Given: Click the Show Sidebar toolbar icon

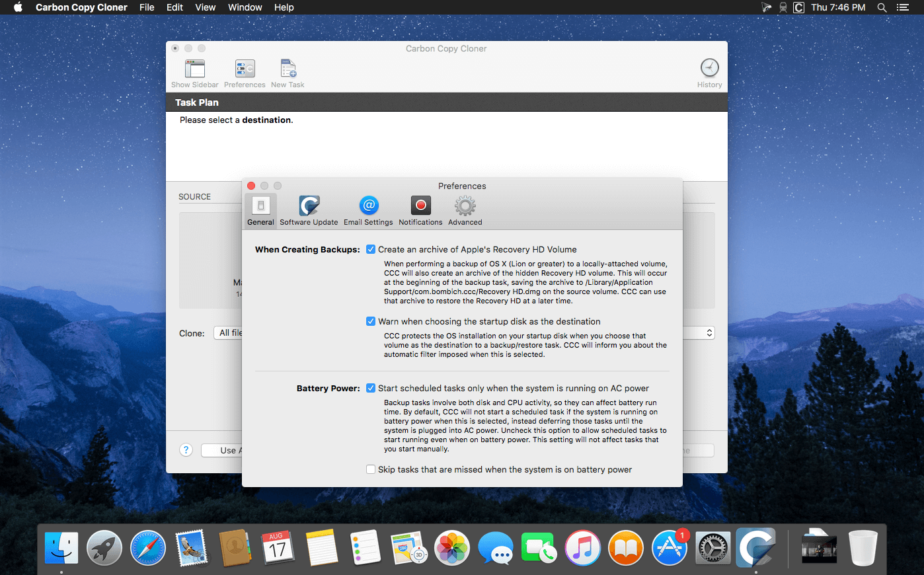Looking at the screenshot, I should click(x=194, y=73).
